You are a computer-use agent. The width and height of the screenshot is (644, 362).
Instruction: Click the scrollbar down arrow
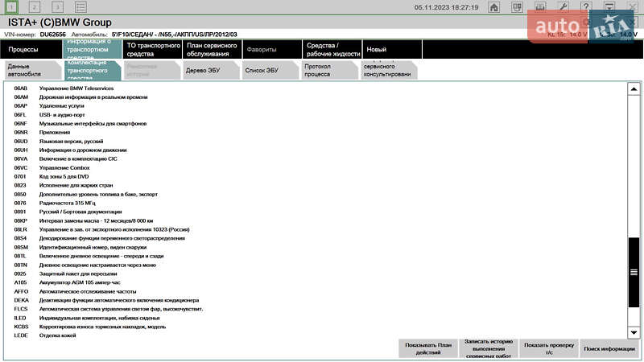click(634, 332)
